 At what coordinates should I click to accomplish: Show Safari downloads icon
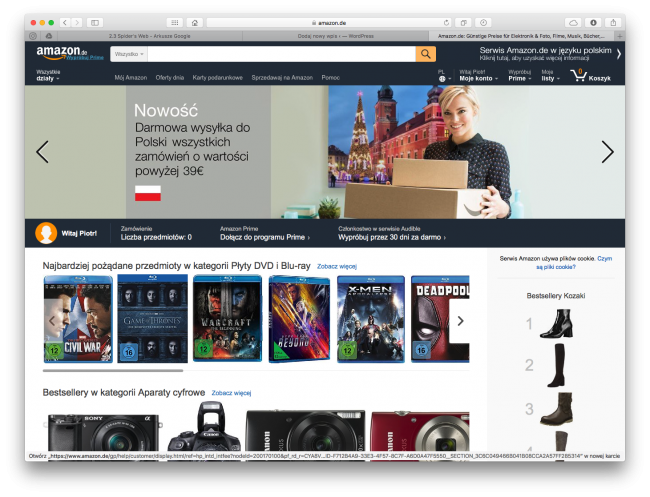click(593, 22)
